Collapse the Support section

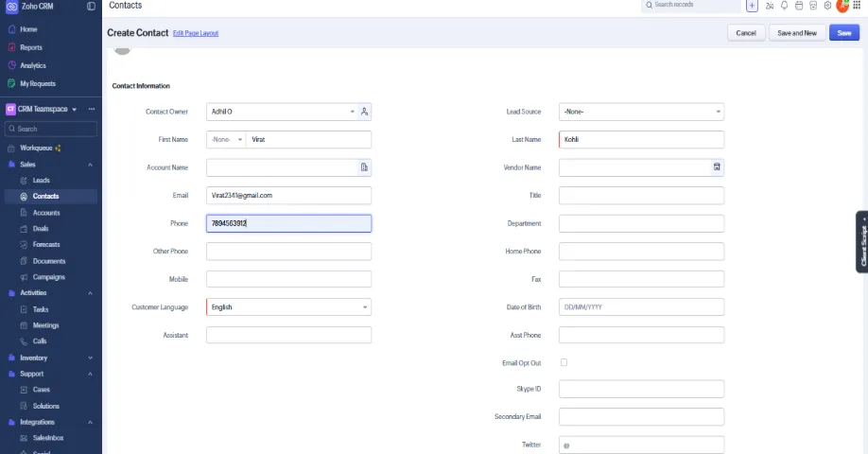coord(90,375)
